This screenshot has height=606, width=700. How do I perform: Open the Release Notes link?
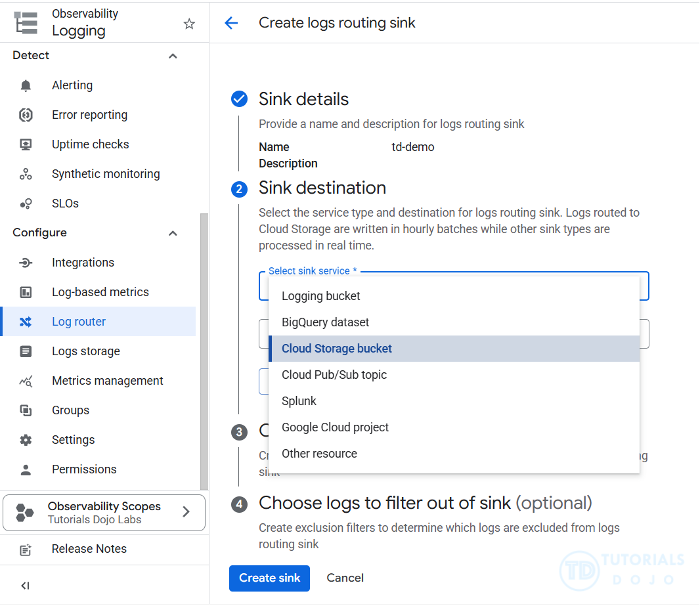tap(89, 549)
